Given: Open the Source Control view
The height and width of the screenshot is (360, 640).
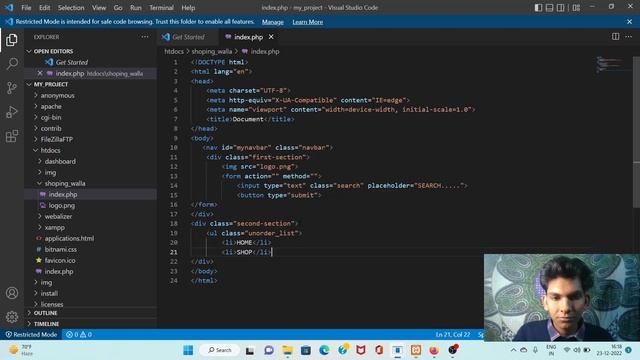Looking at the screenshot, I should (x=12, y=88).
